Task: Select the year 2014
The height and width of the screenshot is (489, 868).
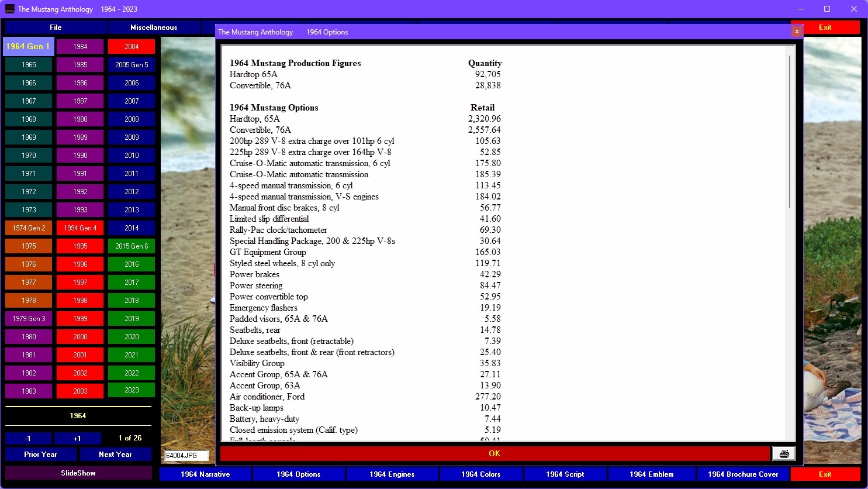Action: 132,228
